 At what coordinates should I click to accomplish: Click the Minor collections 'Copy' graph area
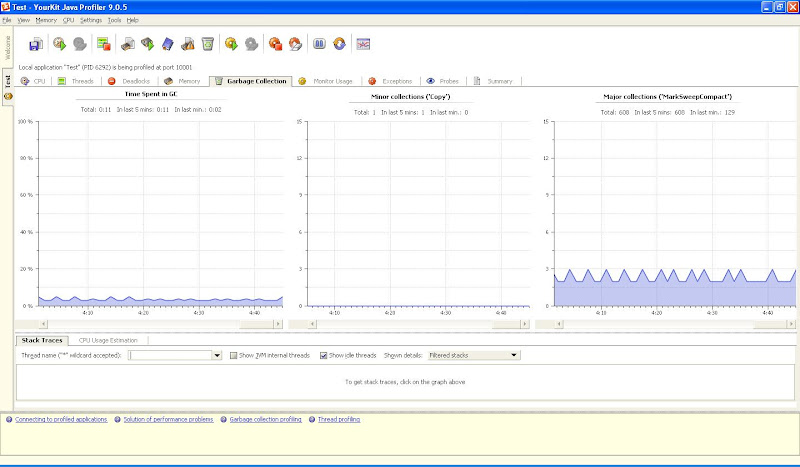[418, 214]
